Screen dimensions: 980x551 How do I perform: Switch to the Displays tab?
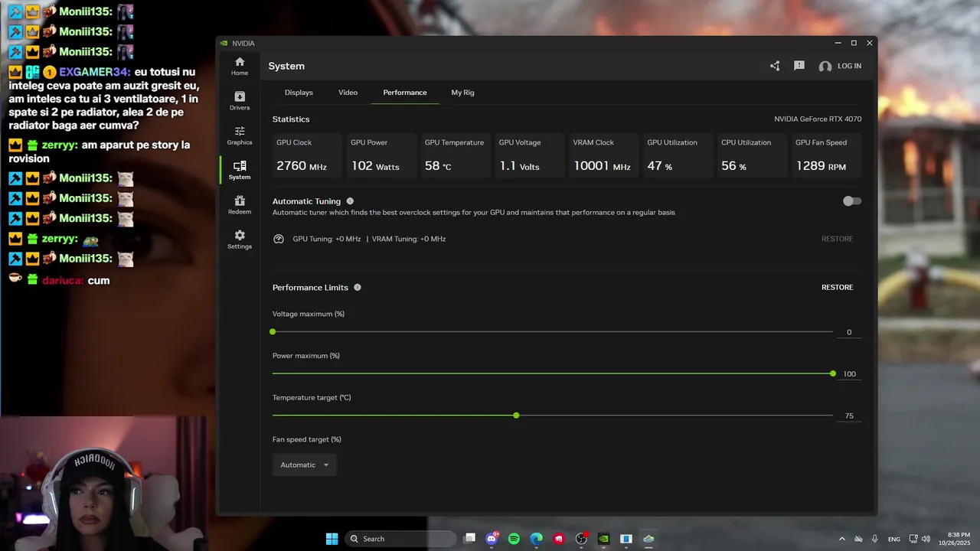[299, 93]
